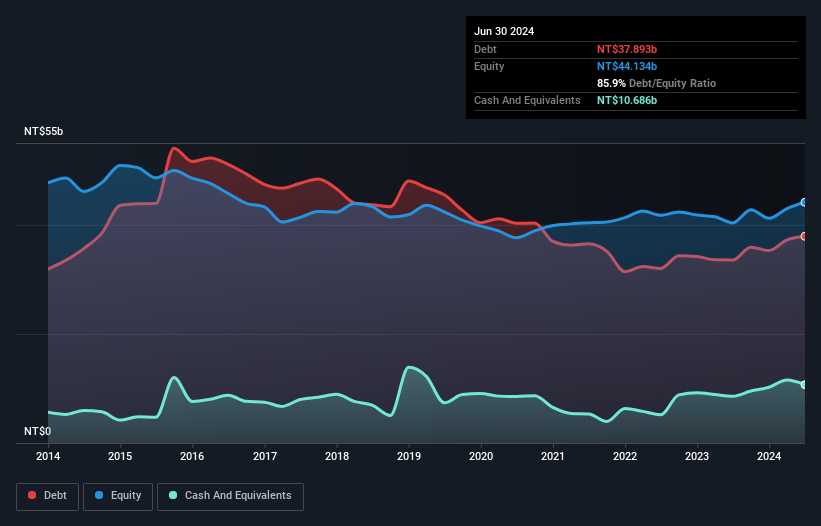
Task: Click the 2021 x-axis label
Action: tap(553, 456)
